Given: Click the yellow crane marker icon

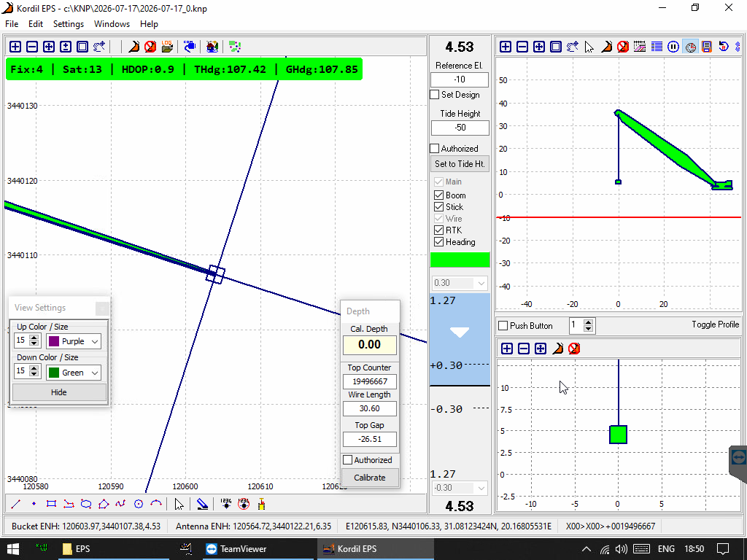Looking at the screenshot, I should tap(261, 504).
